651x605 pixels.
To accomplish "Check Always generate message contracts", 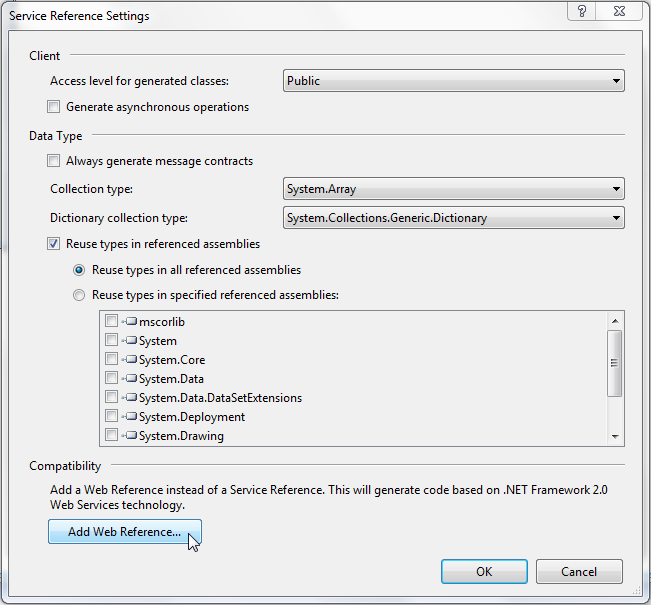I will point(54,161).
